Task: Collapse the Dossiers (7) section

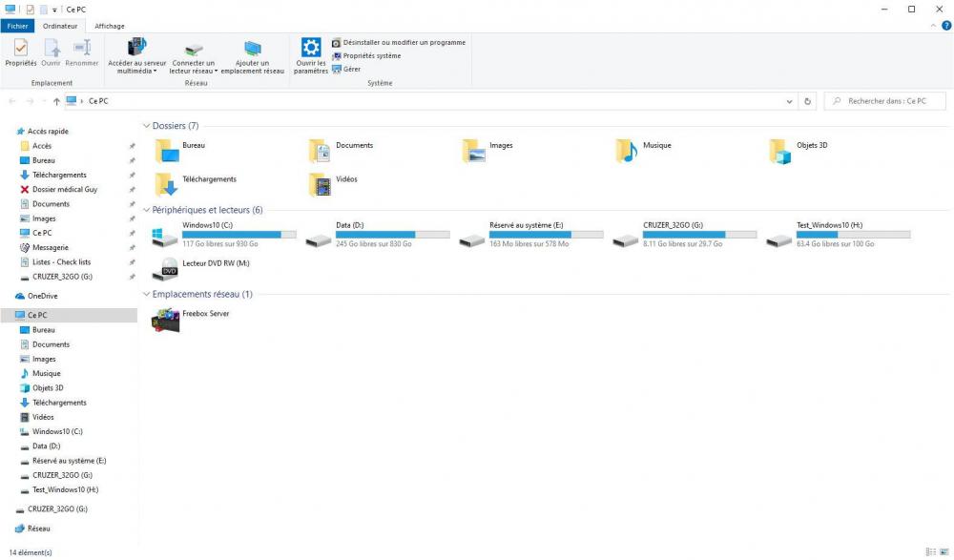Action: tap(146, 126)
